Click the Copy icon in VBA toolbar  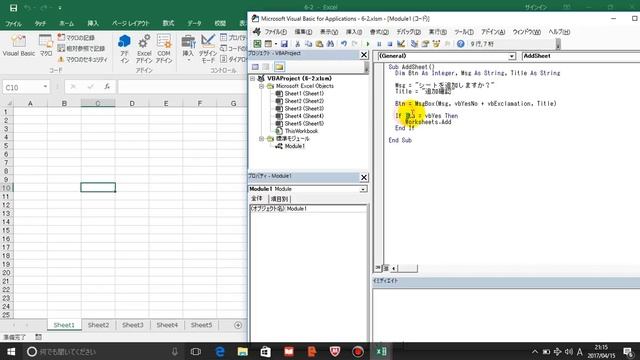[x=309, y=44]
